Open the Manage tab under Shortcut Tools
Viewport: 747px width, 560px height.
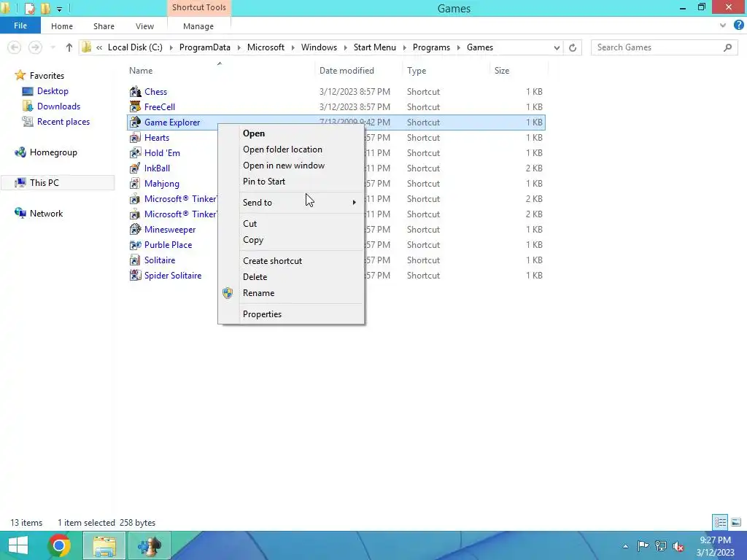tap(198, 26)
